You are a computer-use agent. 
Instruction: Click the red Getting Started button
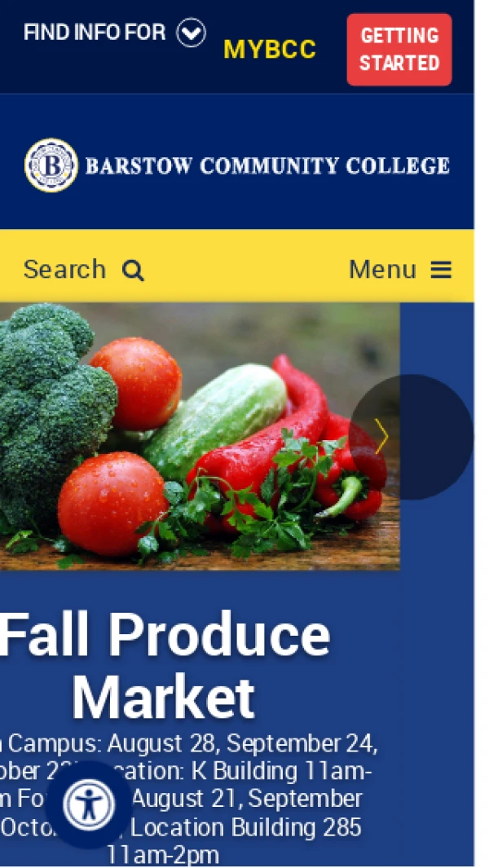(x=399, y=49)
